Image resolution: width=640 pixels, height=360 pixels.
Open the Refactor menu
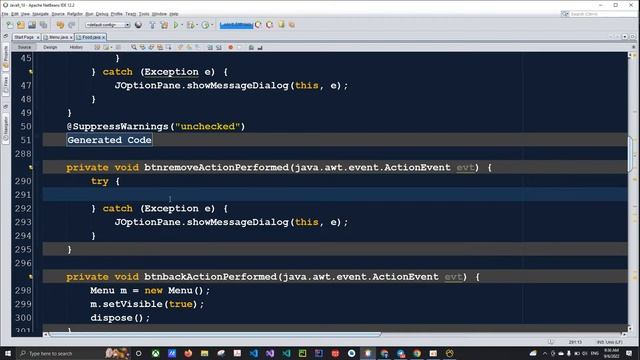pyautogui.click(x=75, y=14)
